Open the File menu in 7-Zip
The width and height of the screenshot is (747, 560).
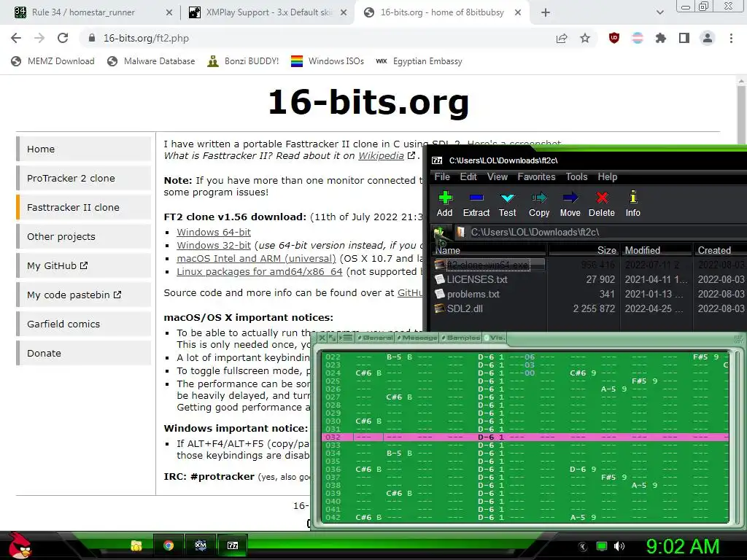click(442, 176)
